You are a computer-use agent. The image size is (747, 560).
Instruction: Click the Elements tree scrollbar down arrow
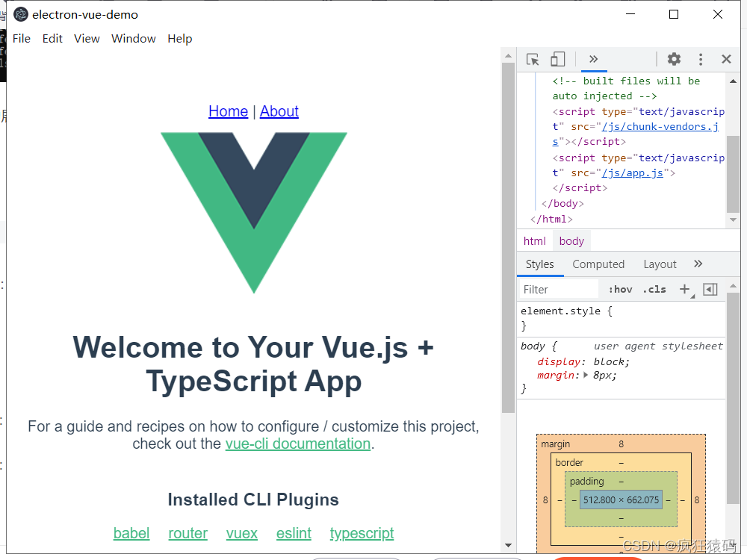click(733, 220)
